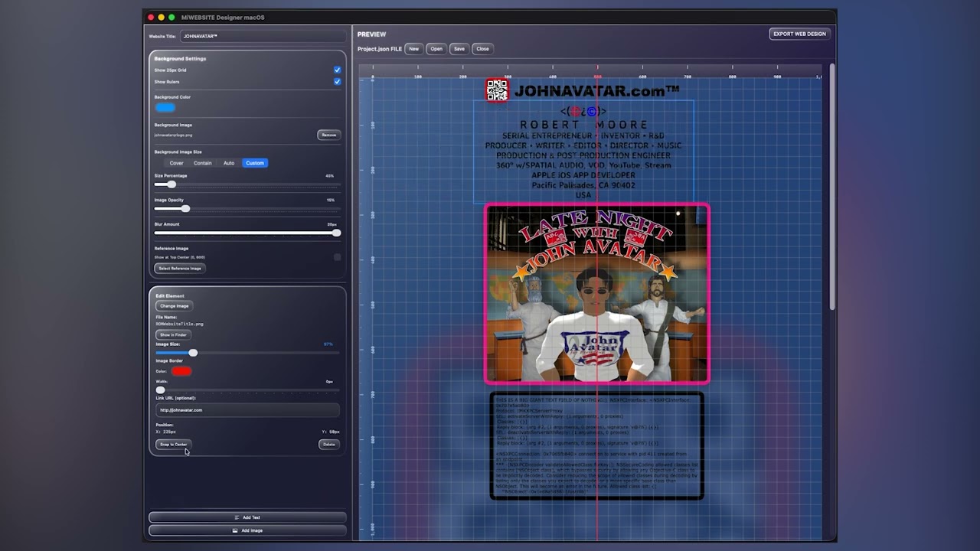Click the Change Image button
The height and width of the screenshot is (551, 980).
tap(174, 306)
